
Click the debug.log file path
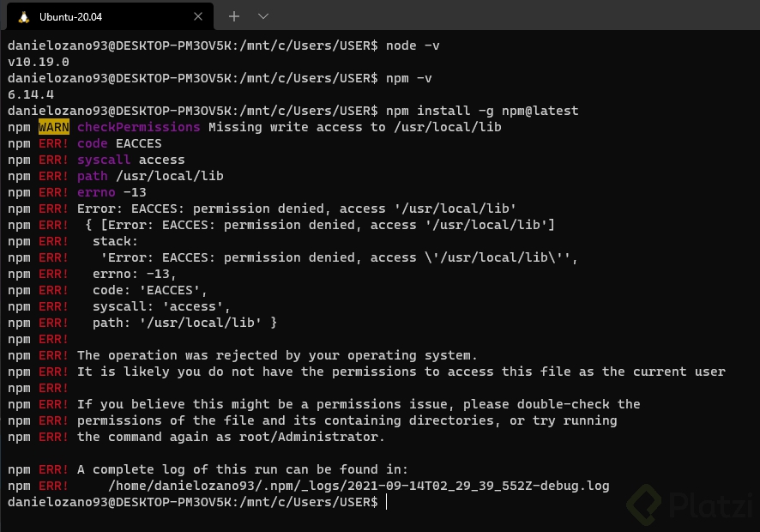pos(359,486)
